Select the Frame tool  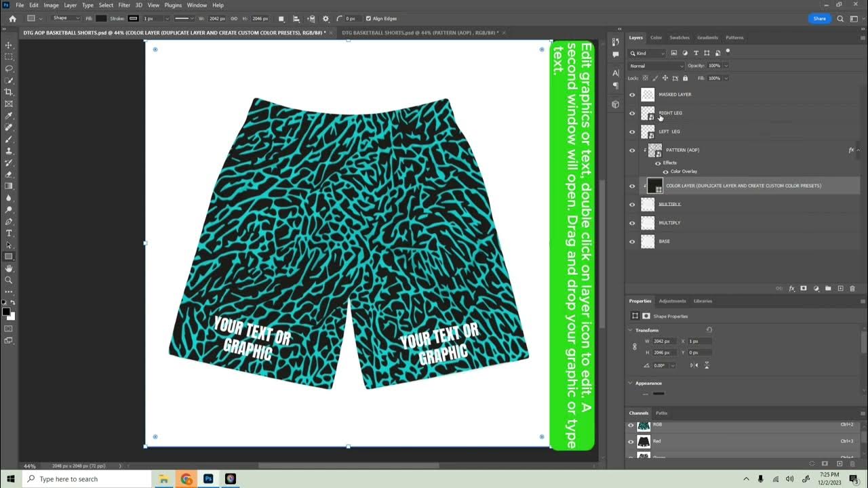pos(9,104)
